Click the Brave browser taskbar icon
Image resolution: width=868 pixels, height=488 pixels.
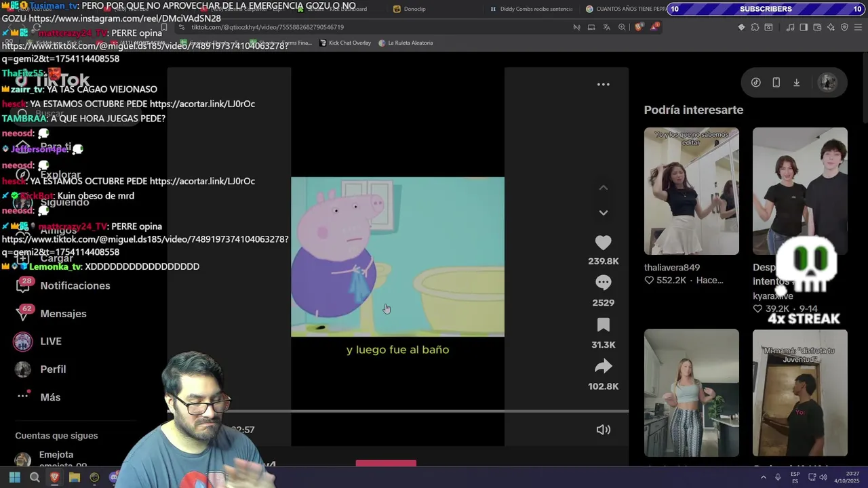[x=54, y=477]
